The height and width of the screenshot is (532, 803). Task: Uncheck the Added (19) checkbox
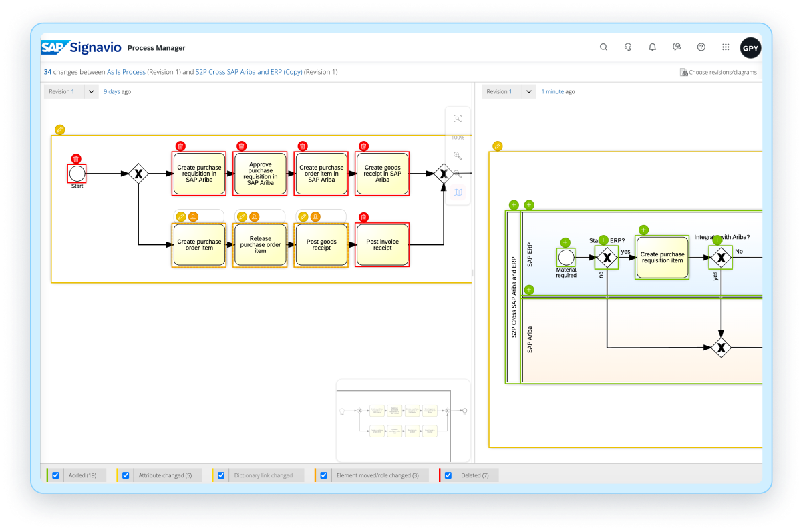tap(56, 475)
